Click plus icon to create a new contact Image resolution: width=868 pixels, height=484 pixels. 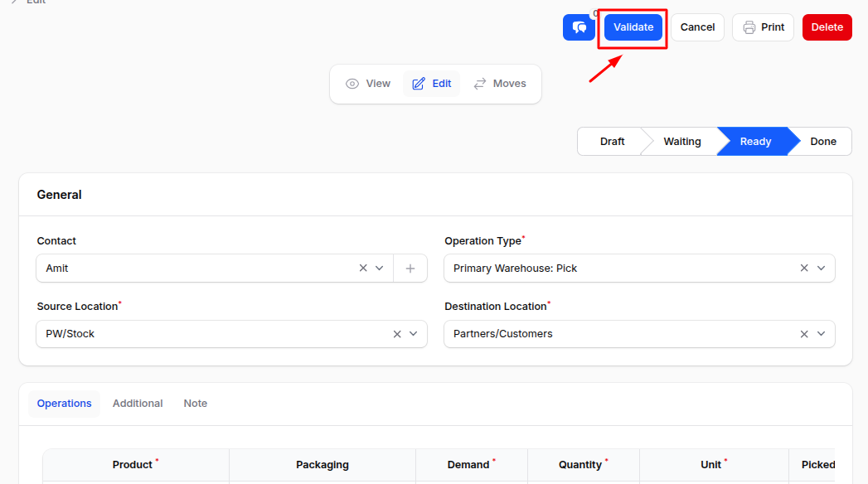tap(410, 268)
